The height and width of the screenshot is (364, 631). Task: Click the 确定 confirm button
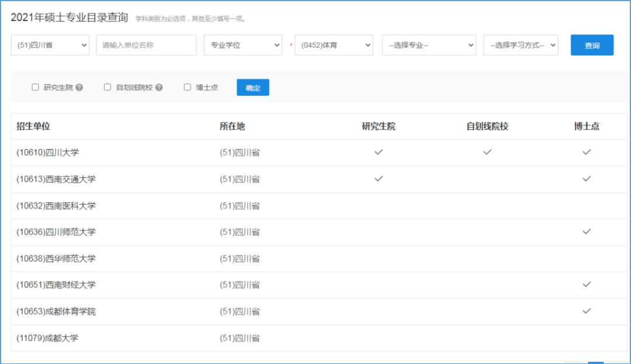[x=253, y=88]
